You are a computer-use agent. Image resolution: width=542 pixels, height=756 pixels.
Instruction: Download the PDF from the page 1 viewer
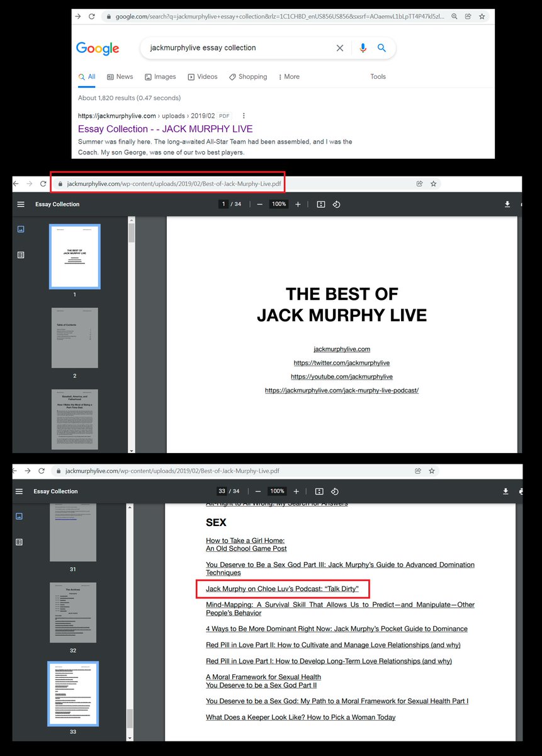point(507,204)
